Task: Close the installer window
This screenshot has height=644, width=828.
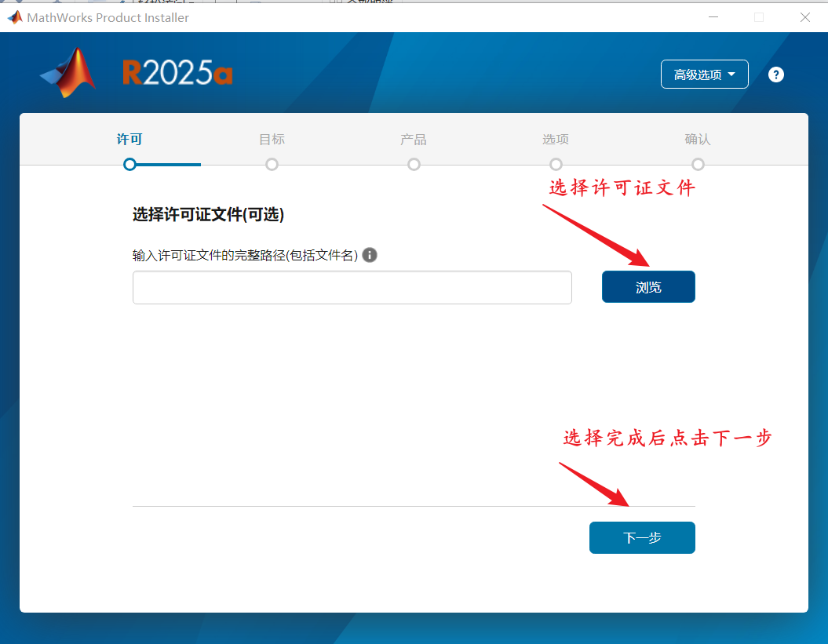Action: click(x=804, y=17)
